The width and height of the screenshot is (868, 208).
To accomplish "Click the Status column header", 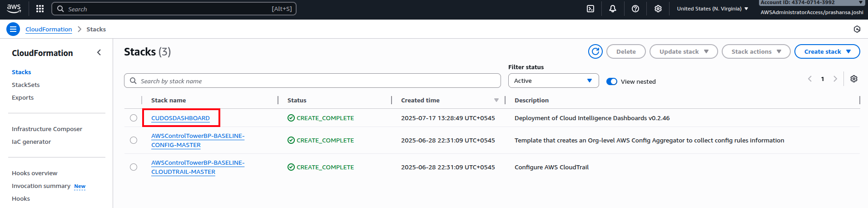I will click(297, 100).
